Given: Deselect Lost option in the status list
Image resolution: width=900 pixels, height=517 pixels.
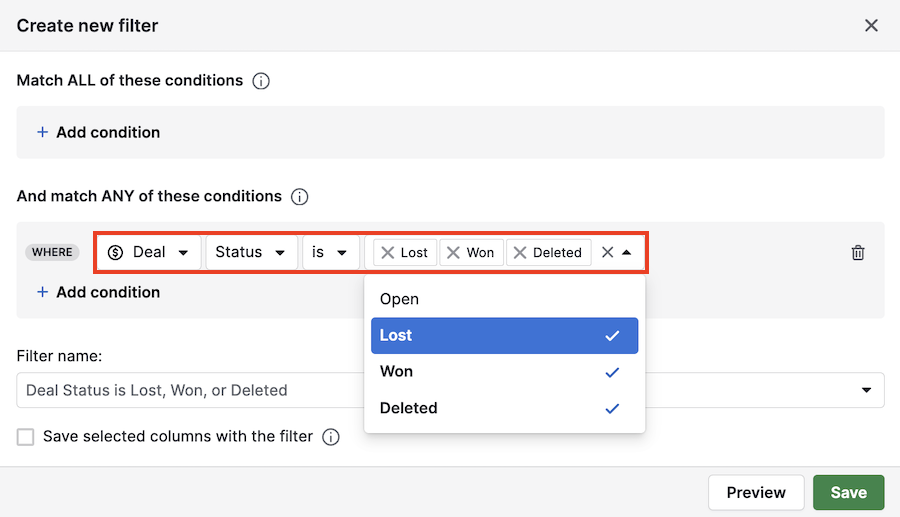Looking at the screenshot, I should tap(504, 336).
